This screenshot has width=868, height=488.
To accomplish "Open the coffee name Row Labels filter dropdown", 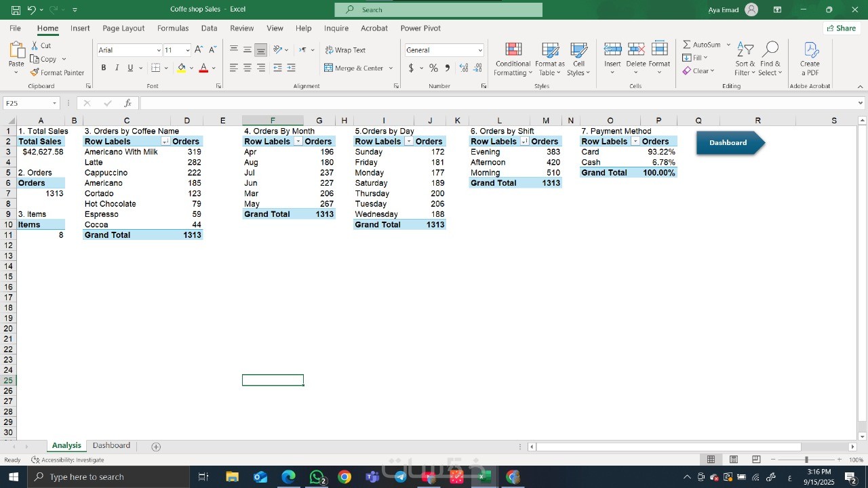I will coord(165,142).
